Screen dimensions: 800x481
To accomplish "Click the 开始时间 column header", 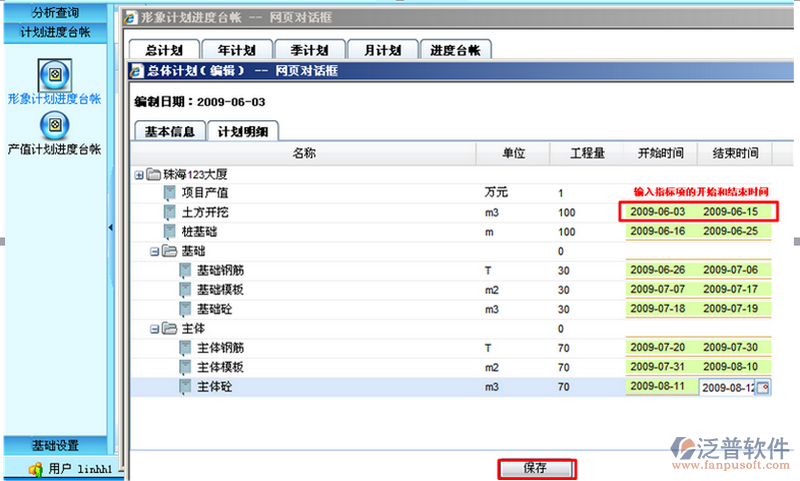I will tap(661, 153).
